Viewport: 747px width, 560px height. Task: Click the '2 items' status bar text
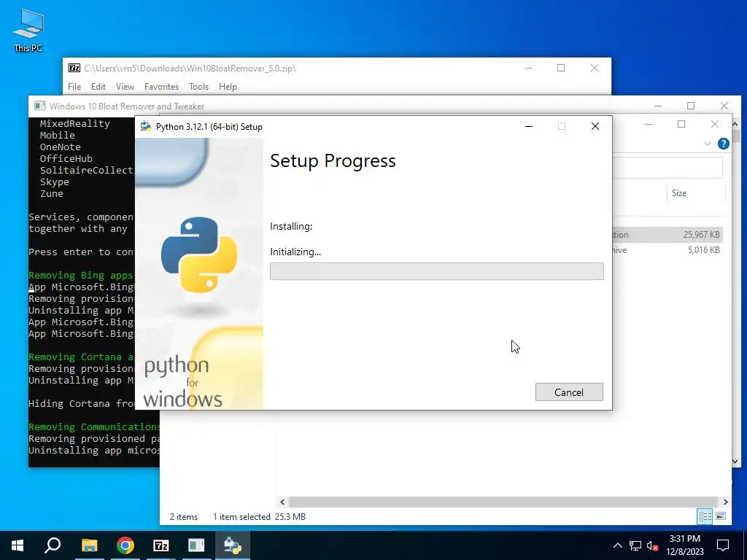[183, 517]
